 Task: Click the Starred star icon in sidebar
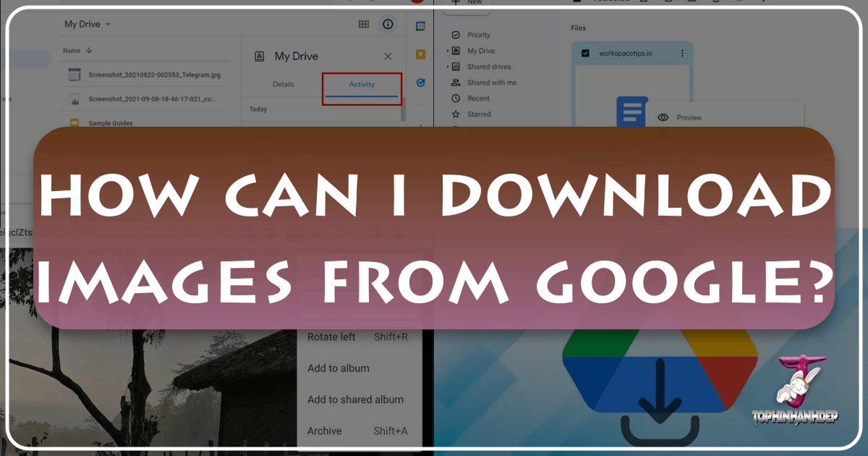pos(456,114)
